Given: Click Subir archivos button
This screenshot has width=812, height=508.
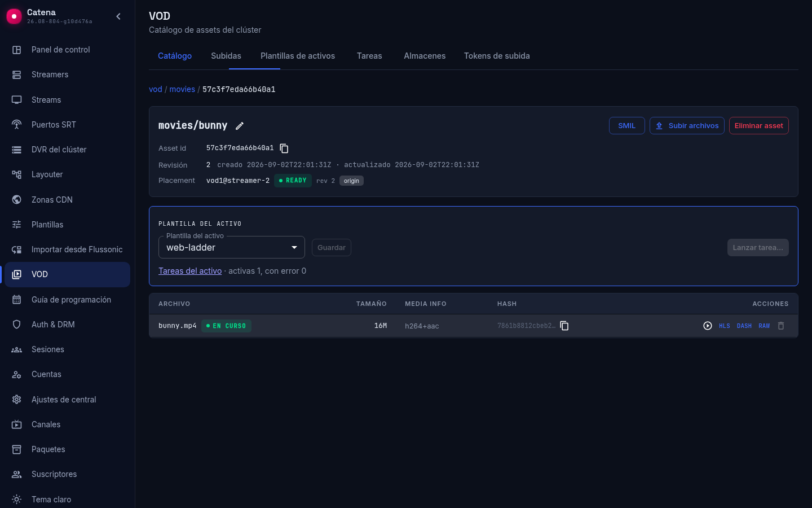Looking at the screenshot, I should [x=687, y=126].
